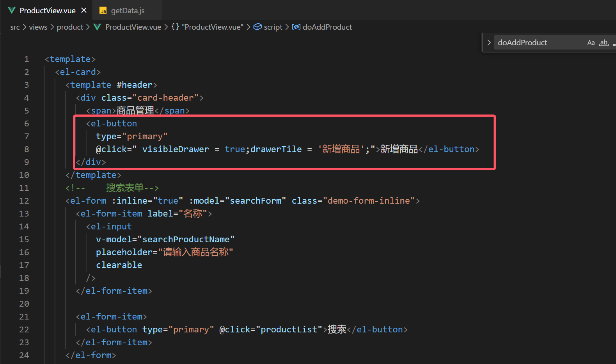Screen dimensions: 616x364
Task: Click the text el-card on line 2
Action: click(78, 72)
